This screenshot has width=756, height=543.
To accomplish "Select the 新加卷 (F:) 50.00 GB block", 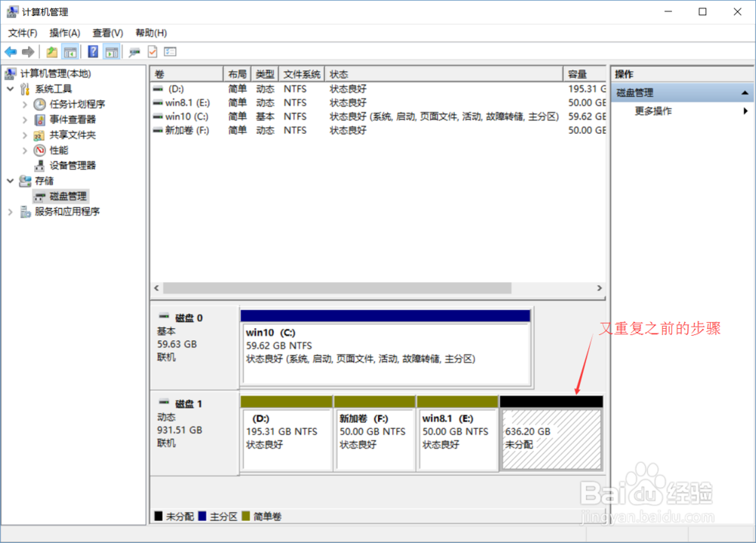I will tap(375, 433).
